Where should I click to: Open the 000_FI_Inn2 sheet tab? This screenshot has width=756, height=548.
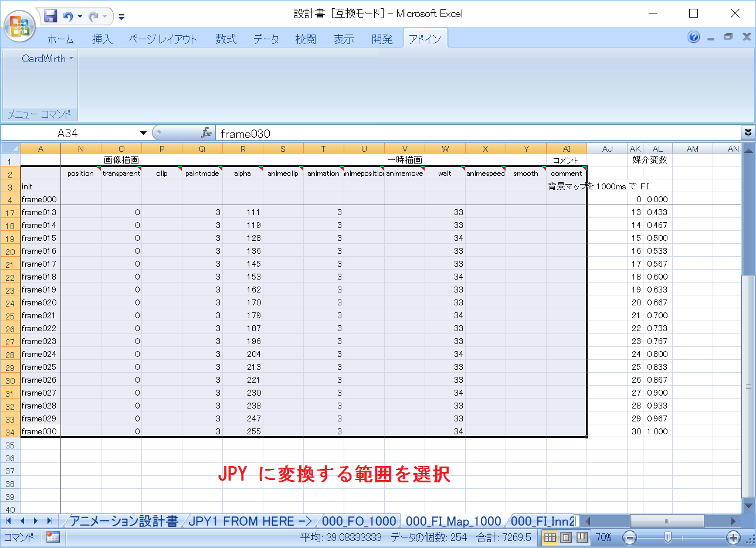click(x=542, y=521)
